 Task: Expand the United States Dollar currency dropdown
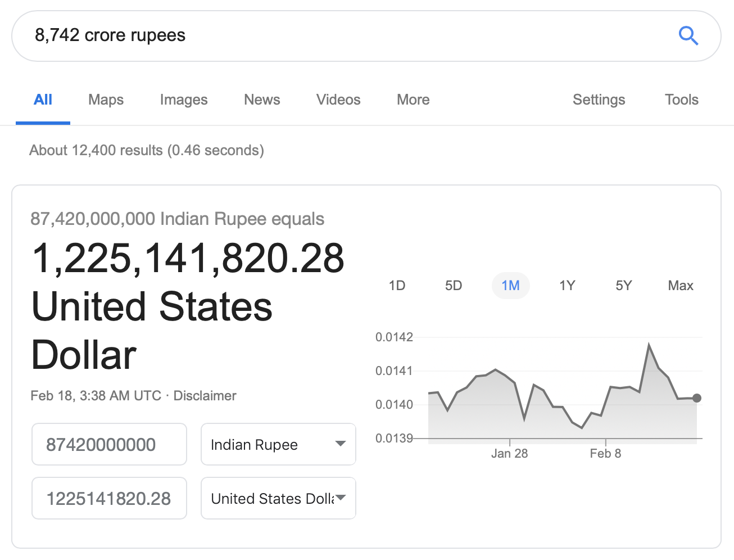click(278, 498)
